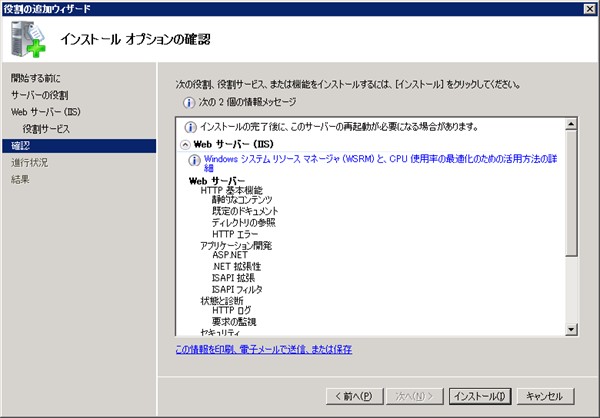Viewport: 600px width, 418px height.
Task: Select サーバーの役割 step in sidebar
Action: click(39, 95)
